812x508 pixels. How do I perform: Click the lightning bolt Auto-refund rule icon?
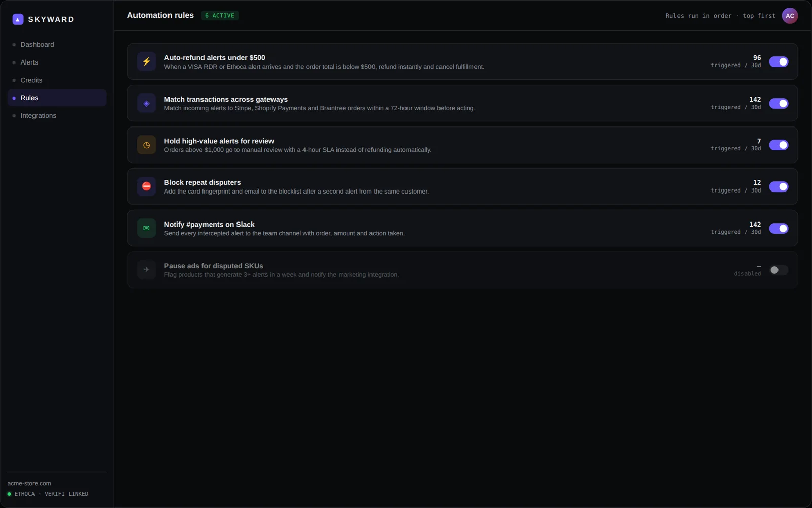pyautogui.click(x=146, y=61)
